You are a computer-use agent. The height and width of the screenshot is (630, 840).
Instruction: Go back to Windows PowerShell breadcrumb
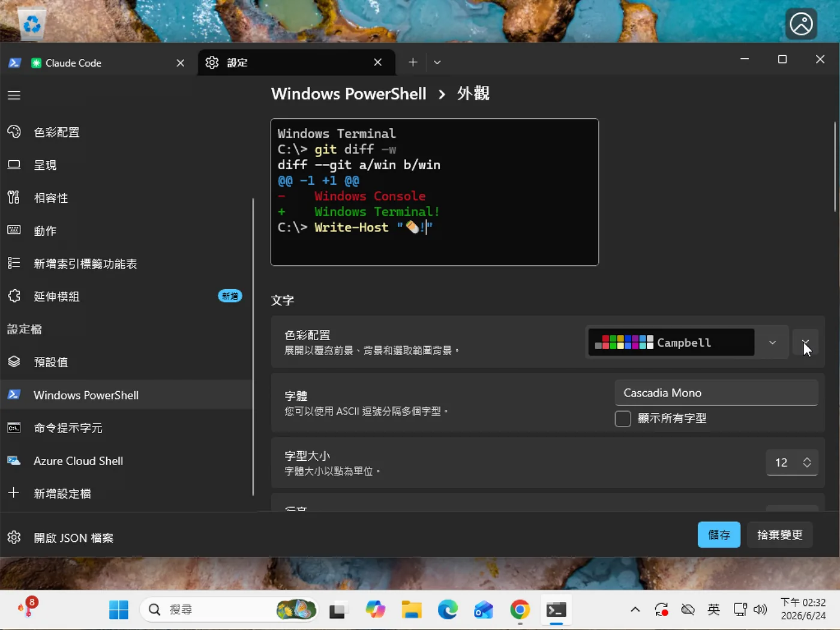[x=349, y=94]
